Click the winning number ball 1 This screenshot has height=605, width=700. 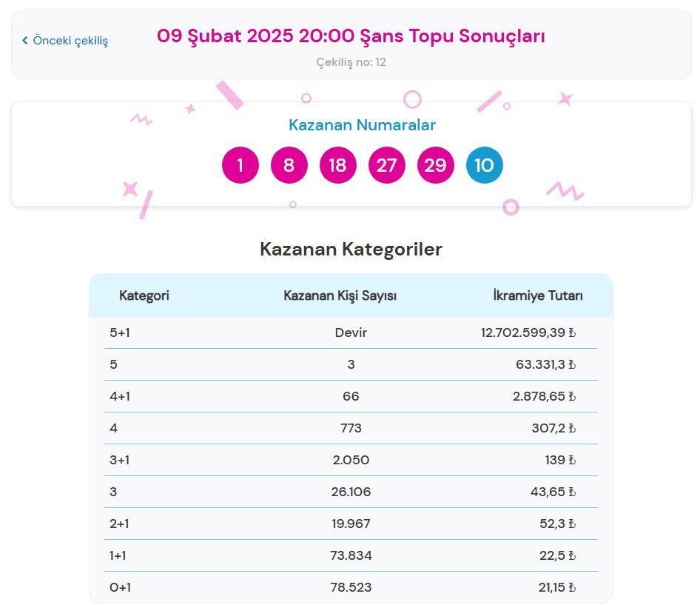[240, 165]
